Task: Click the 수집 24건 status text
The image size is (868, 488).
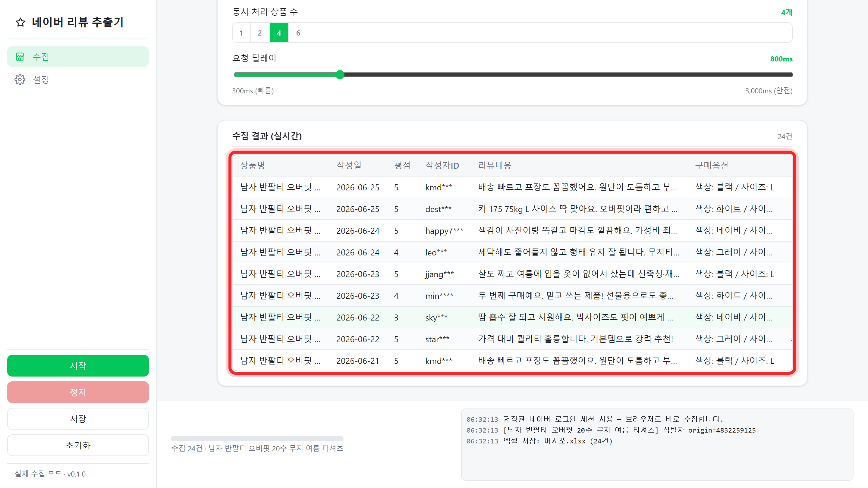Action: coord(257,448)
